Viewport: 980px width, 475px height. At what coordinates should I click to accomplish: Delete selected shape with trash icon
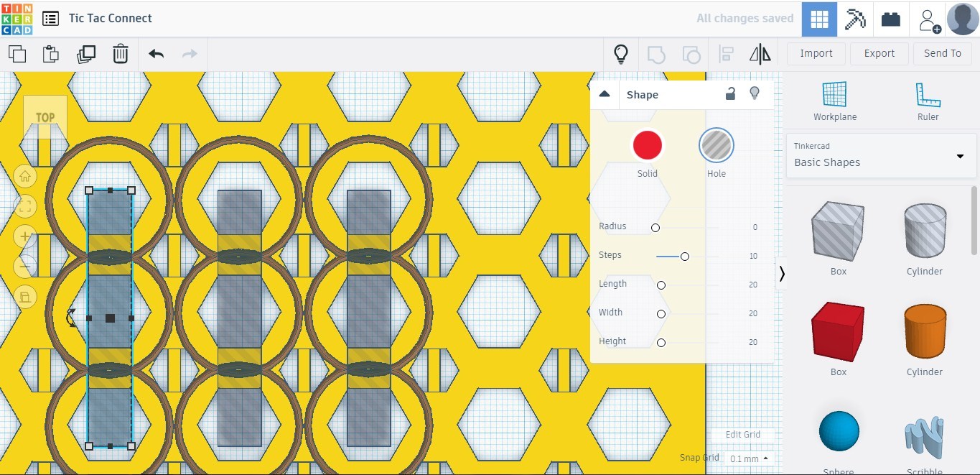(x=121, y=54)
